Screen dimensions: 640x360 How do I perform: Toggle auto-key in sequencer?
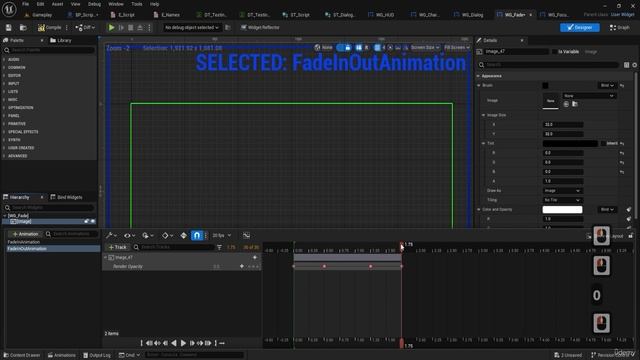pos(184,236)
